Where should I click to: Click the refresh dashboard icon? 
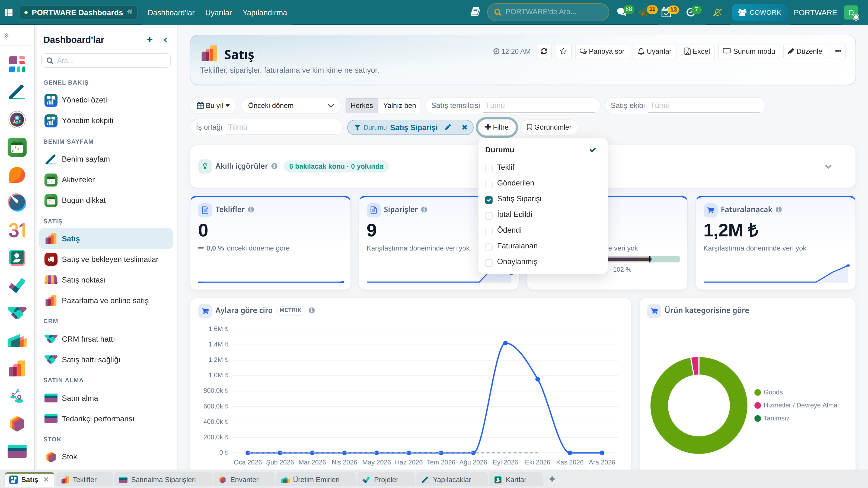(x=544, y=51)
